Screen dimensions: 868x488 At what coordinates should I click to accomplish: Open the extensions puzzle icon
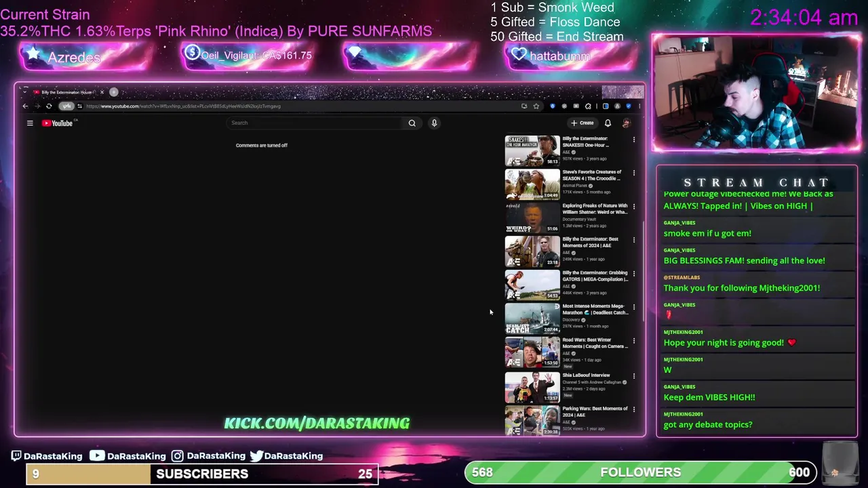pos(588,106)
